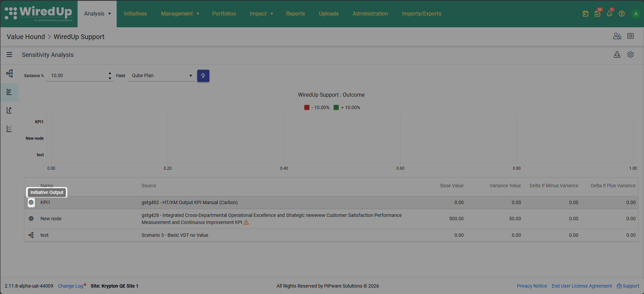644x294 pixels.
Task: Sort by Delta If Minus Variance header
Action: coord(554,186)
